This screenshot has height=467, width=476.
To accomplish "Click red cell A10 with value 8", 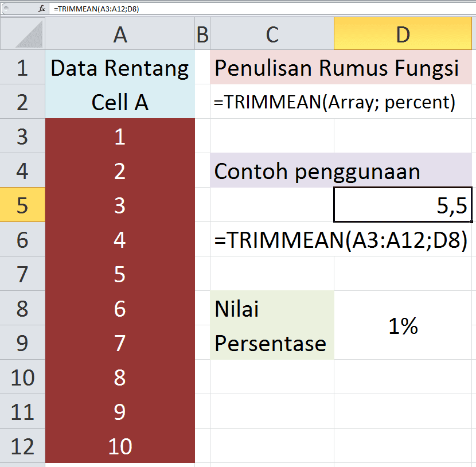I will point(120,377).
